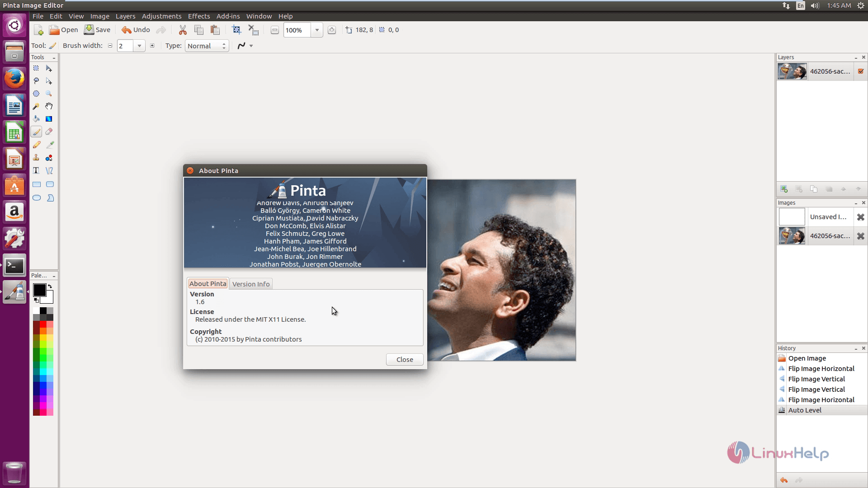Select the Open Image history entry
The image size is (868, 488).
807,358
